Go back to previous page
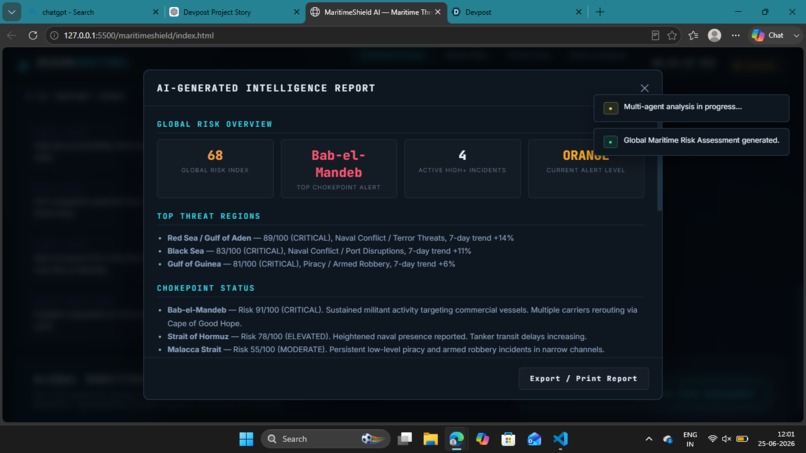 pyautogui.click(x=12, y=35)
